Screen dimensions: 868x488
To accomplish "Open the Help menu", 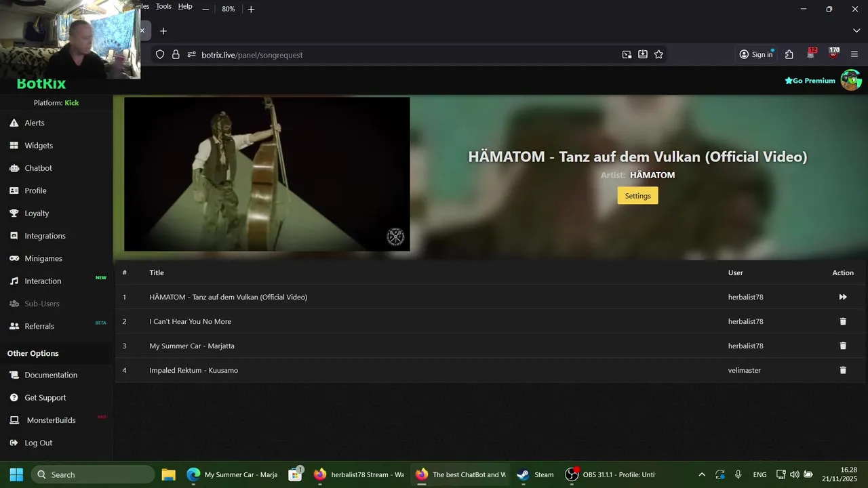I will pyautogui.click(x=185, y=7).
